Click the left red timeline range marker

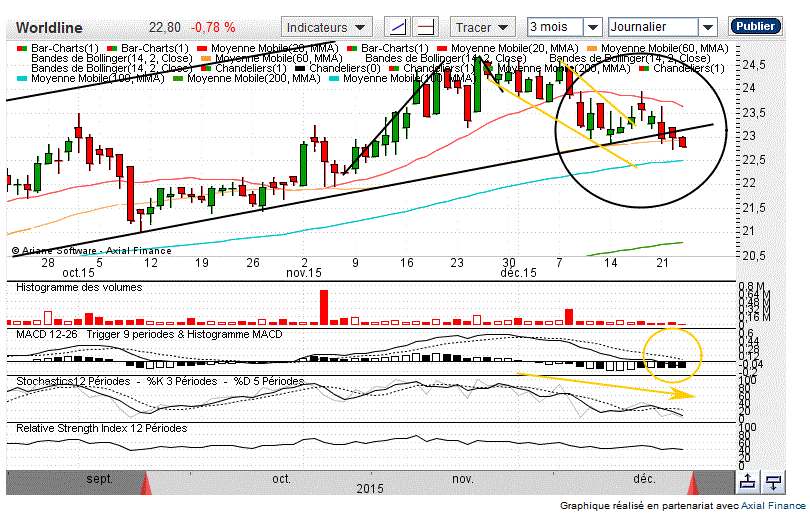(x=146, y=484)
